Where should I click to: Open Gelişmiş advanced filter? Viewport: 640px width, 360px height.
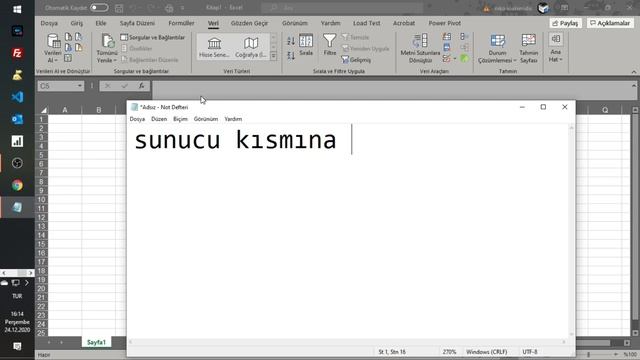(356, 60)
